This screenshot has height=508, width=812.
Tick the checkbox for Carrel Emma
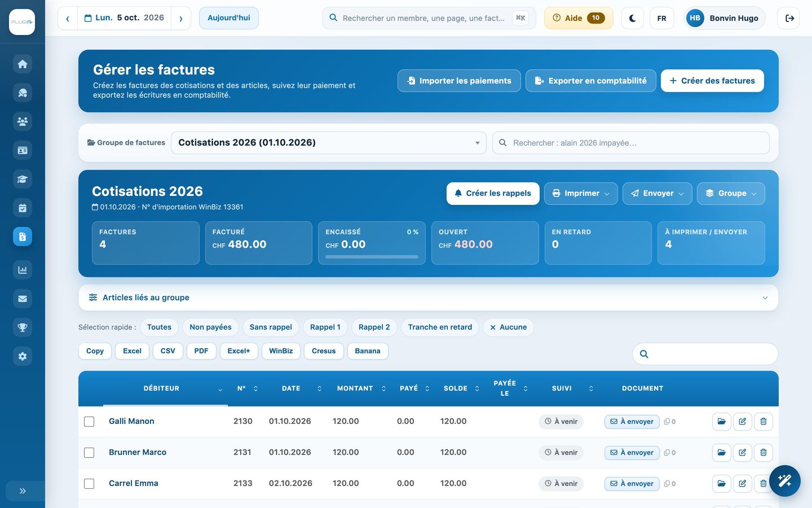pyautogui.click(x=89, y=484)
